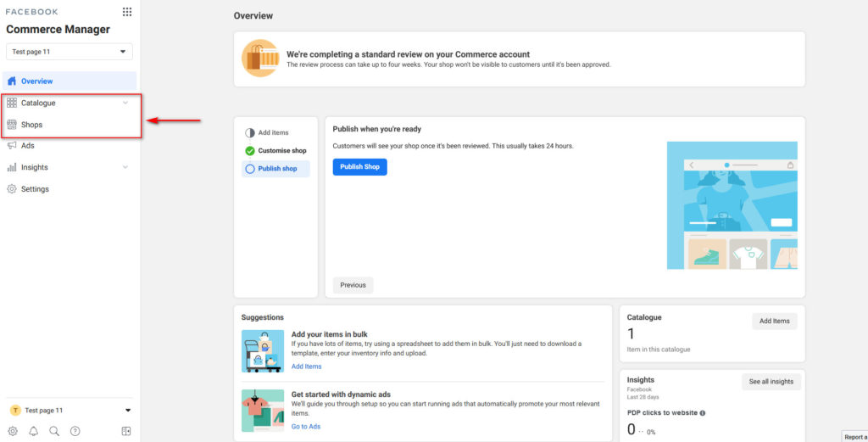Open the Facebook apps grid menu

pyautogui.click(x=127, y=12)
